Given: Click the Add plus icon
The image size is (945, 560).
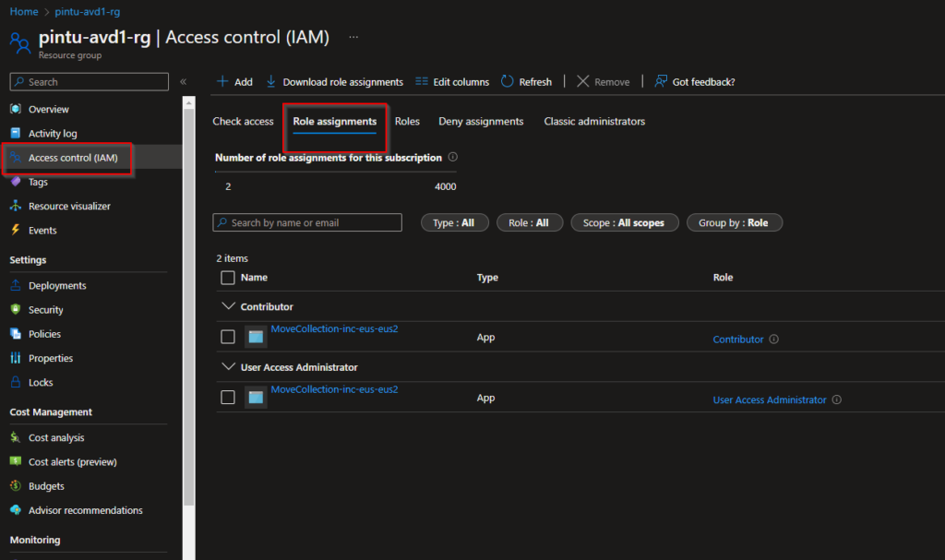Looking at the screenshot, I should pyautogui.click(x=222, y=81).
